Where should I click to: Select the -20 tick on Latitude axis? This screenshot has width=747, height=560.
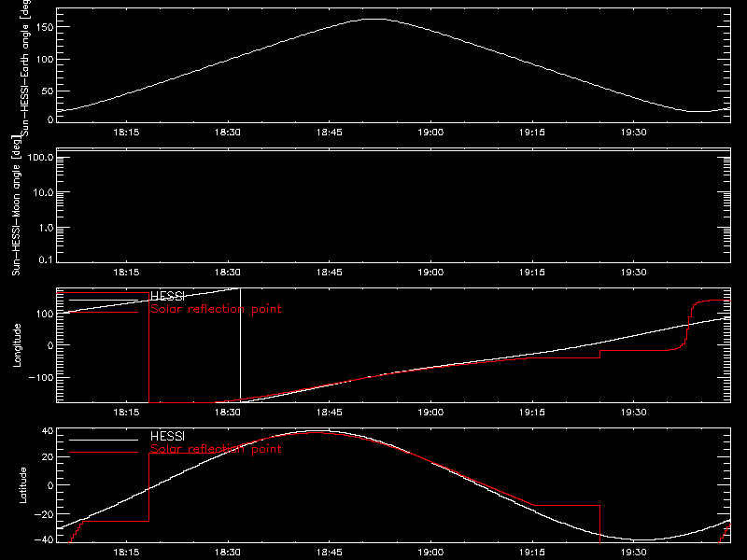tap(44, 514)
